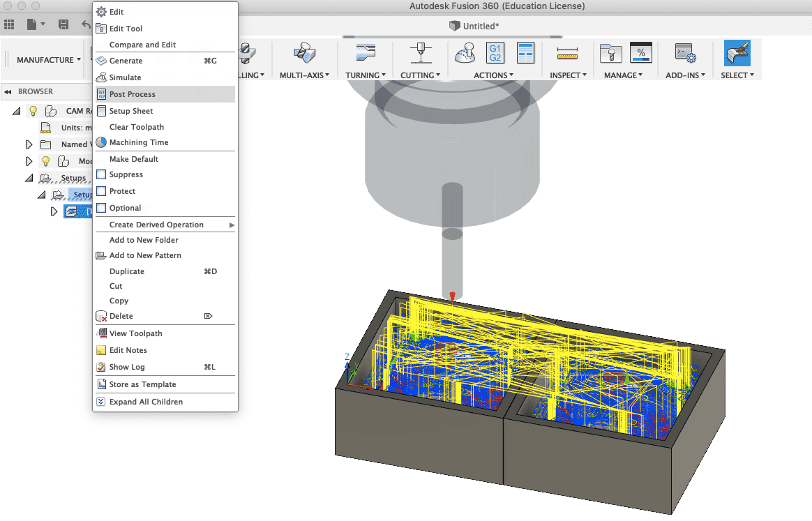Collapse the Browser panel double-arrow icon
The width and height of the screenshot is (812, 521).
click(8, 91)
